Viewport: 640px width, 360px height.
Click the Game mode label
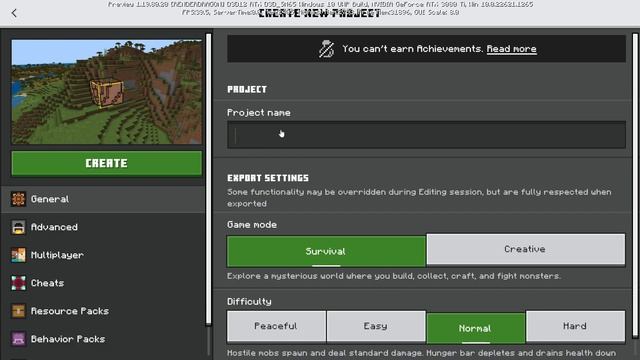(x=252, y=225)
